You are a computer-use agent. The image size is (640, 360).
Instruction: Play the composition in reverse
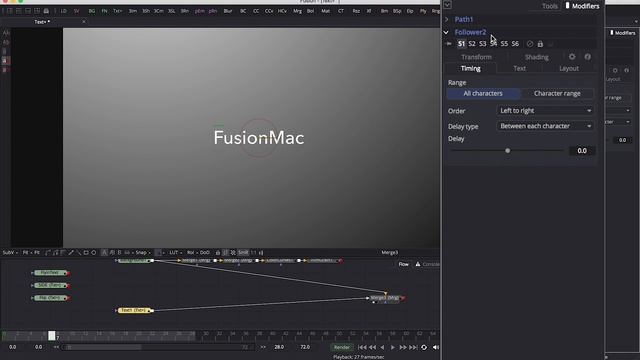pos(382,347)
